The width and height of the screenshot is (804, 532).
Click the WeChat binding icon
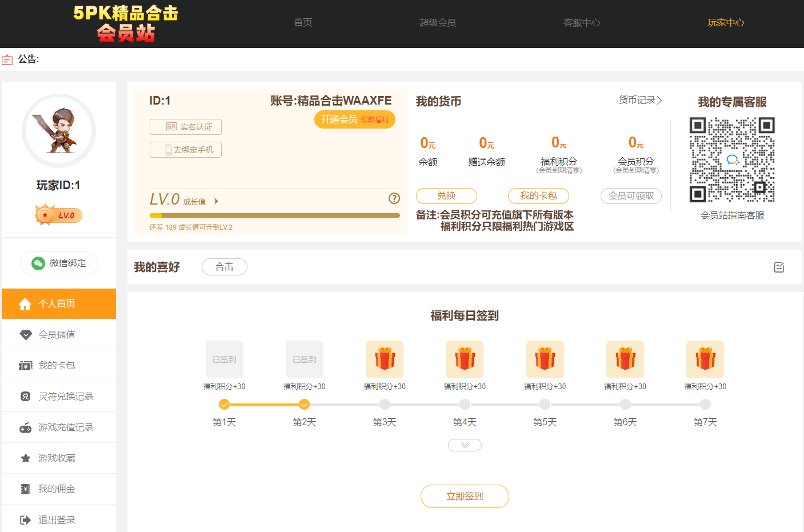pyautogui.click(x=38, y=263)
